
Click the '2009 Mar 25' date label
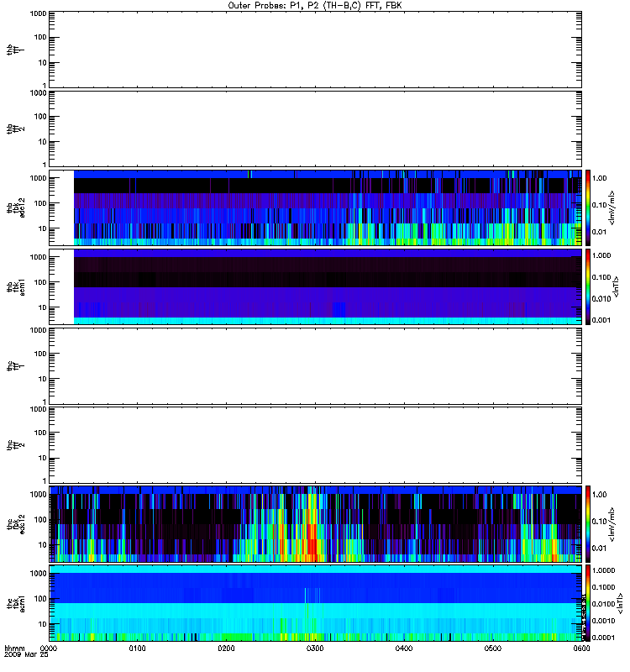click(x=26, y=655)
